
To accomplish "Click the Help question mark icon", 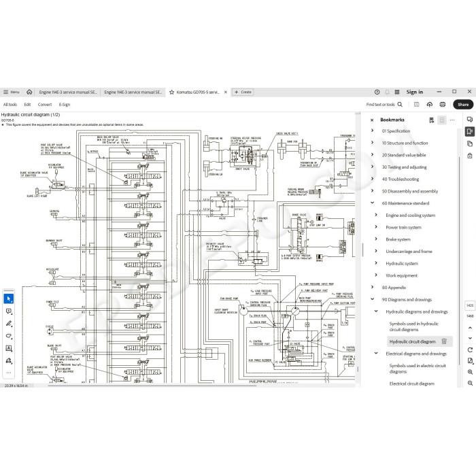I will pos(377,92).
